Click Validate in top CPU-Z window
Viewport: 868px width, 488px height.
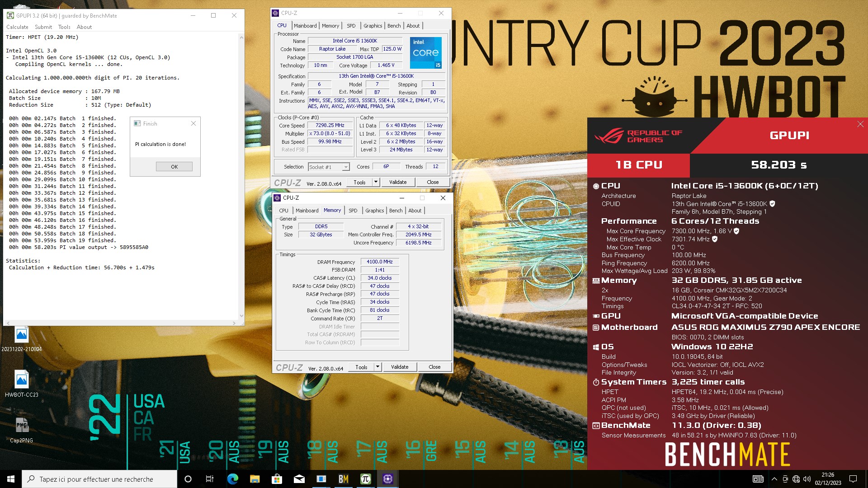coord(398,183)
